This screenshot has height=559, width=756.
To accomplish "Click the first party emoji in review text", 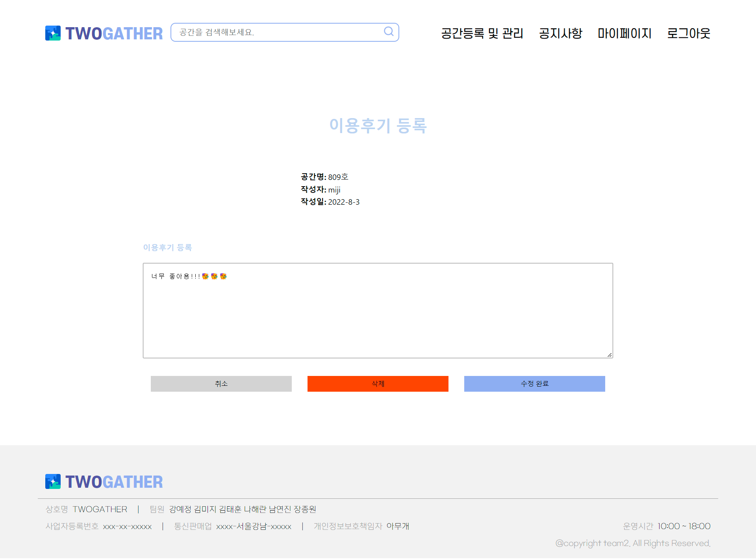I will pos(205,276).
